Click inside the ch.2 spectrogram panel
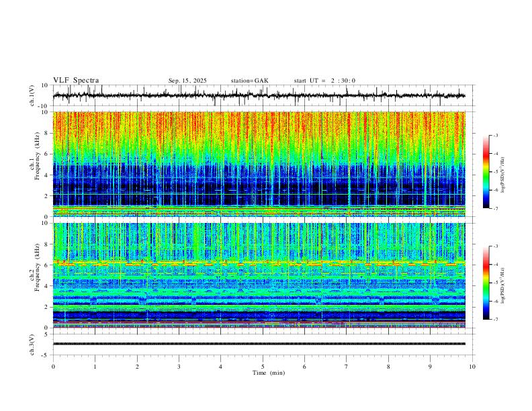 pyautogui.click(x=259, y=275)
